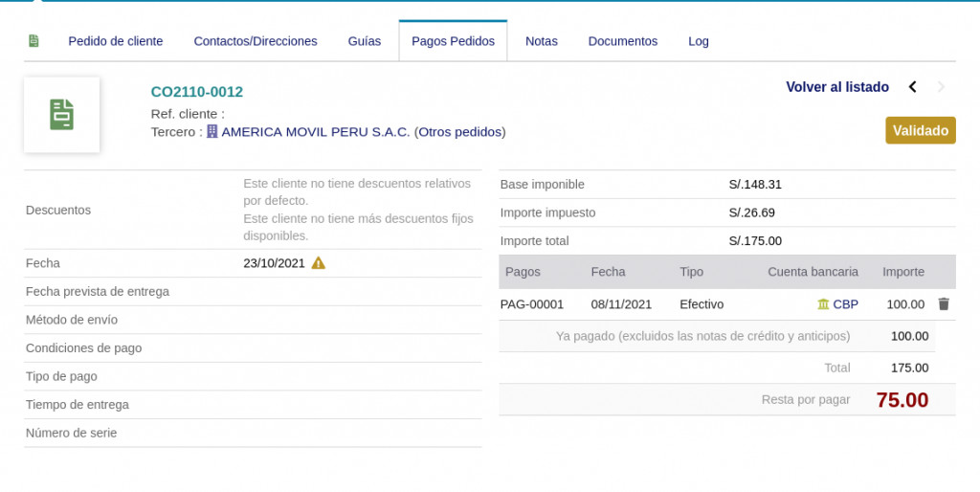Switch to the Contactos/Direcciones tab

pos(256,41)
